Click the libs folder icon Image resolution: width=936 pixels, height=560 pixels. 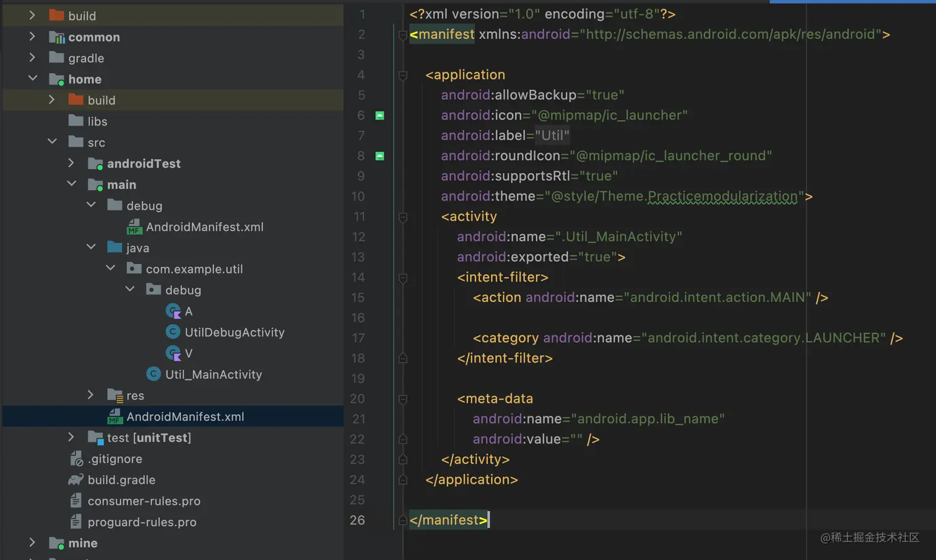coord(76,121)
